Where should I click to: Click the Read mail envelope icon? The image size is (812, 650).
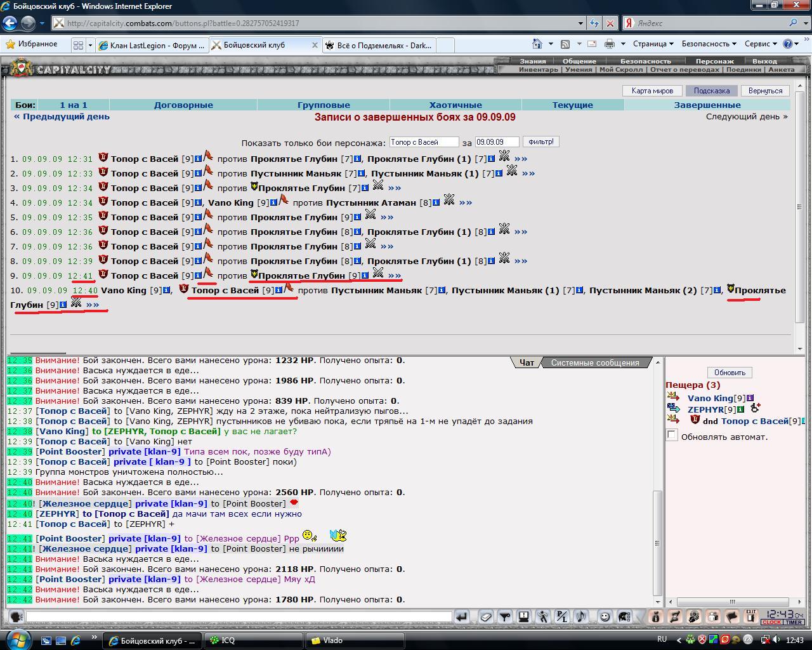point(591,44)
